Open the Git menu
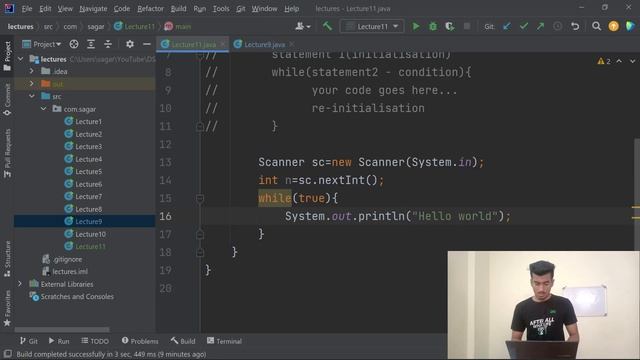The image size is (640, 360). (241, 9)
